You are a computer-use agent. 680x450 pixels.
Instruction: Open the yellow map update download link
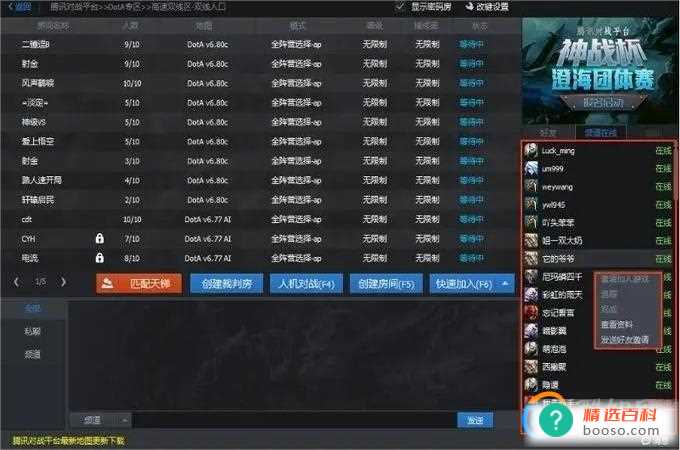point(68,441)
